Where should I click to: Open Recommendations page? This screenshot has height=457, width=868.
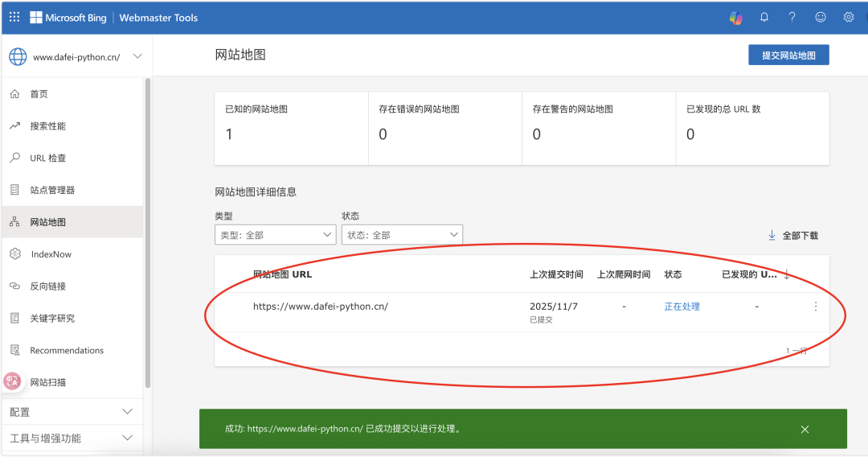(72, 350)
